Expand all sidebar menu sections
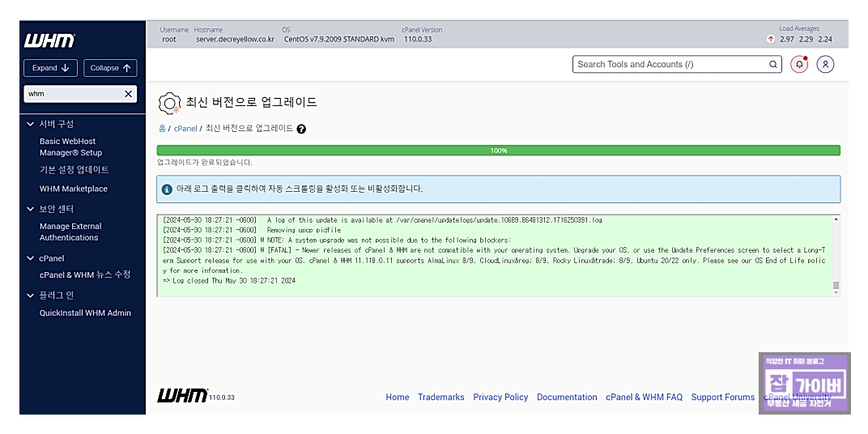The image size is (868, 434). (50, 68)
